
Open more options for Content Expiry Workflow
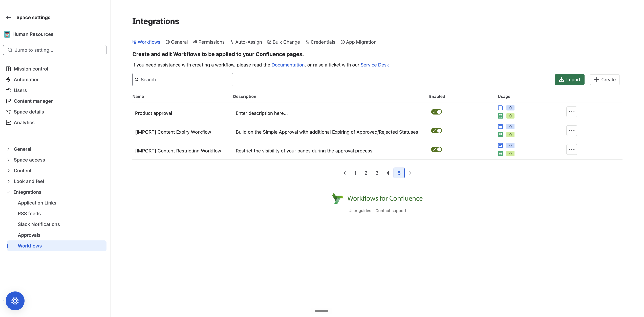571,131
